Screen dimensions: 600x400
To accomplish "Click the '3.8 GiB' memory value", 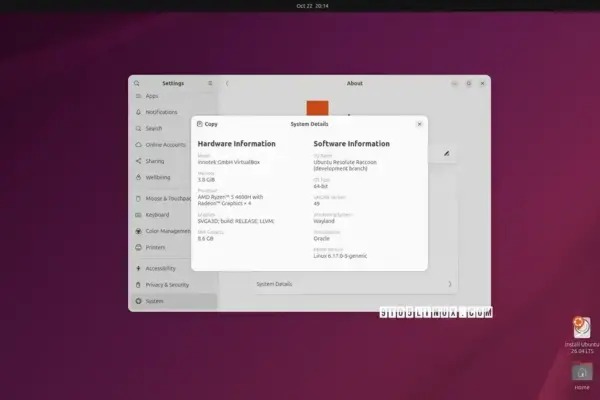I will (x=206, y=180).
